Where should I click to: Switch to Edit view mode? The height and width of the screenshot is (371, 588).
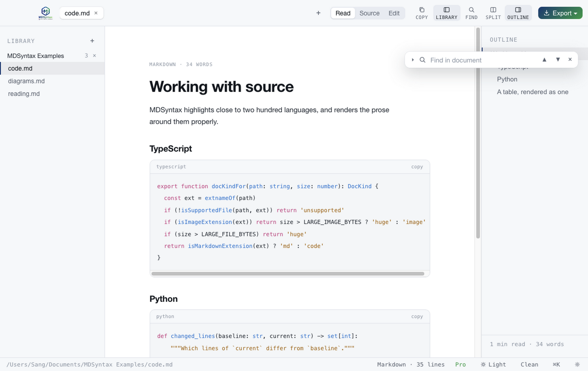coord(394,13)
